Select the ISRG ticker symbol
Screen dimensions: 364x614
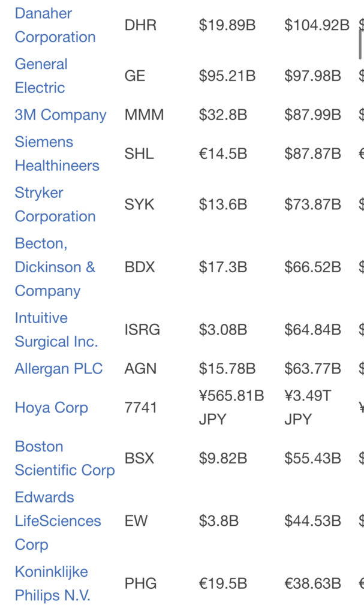click(142, 330)
